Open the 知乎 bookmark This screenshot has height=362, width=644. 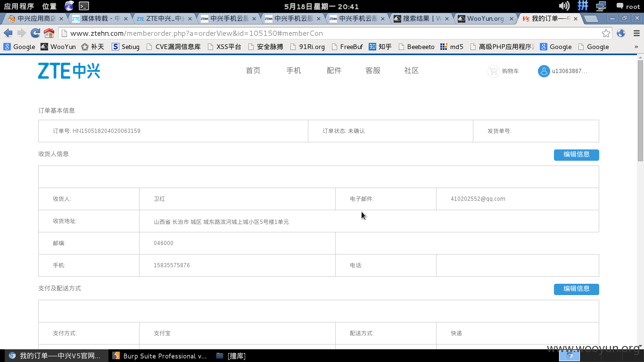380,47
